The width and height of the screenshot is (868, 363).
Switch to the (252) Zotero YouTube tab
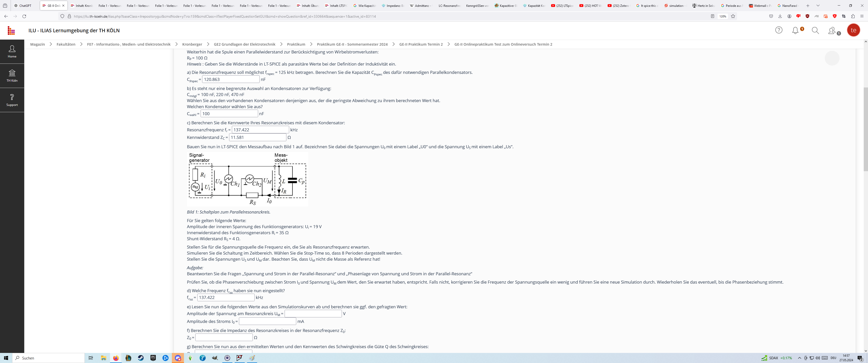click(x=619, y=6)
